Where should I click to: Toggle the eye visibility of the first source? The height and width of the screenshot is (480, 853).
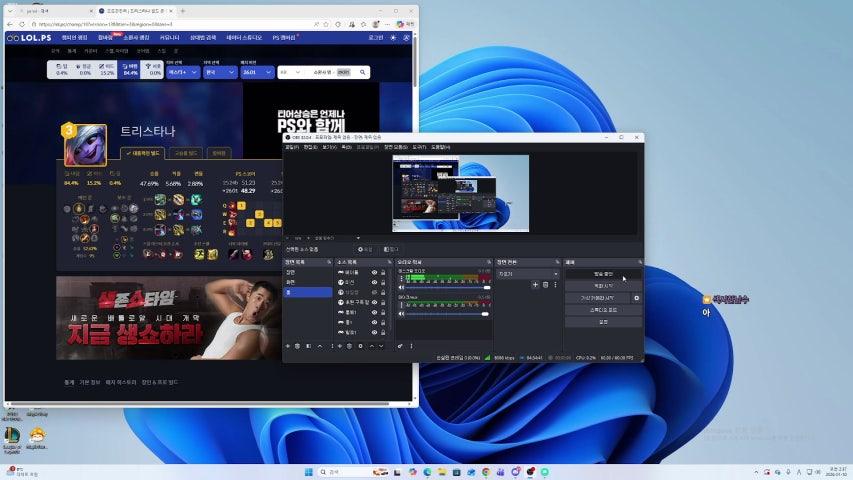[375, 272]
